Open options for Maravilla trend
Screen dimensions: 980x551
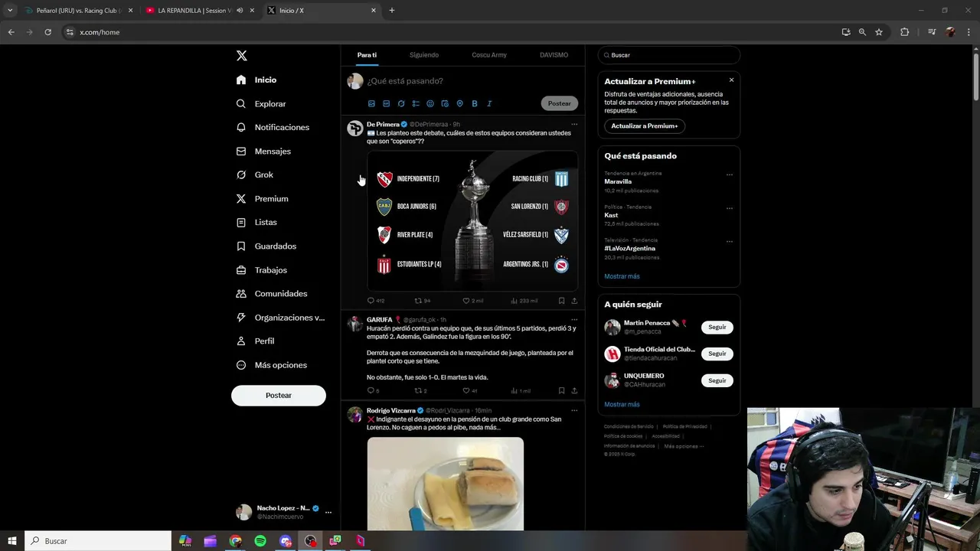click(x=729, y=174)
